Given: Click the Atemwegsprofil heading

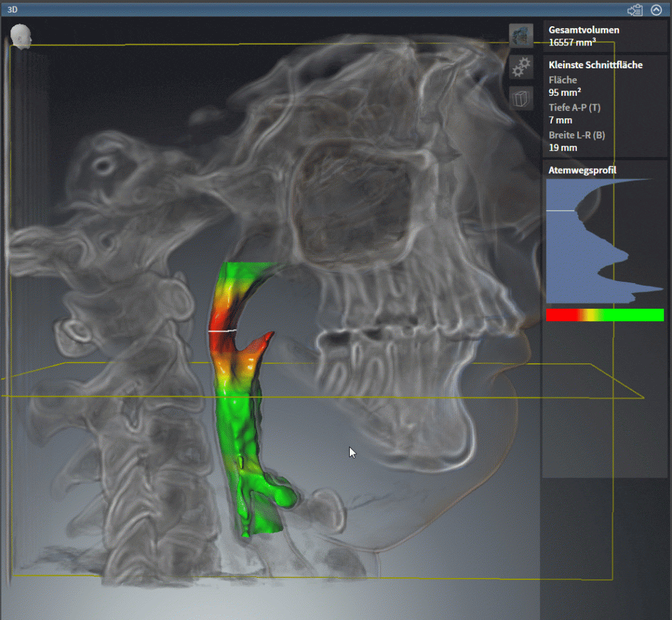Looking at the screenshot, I should (x=582, y=170).
